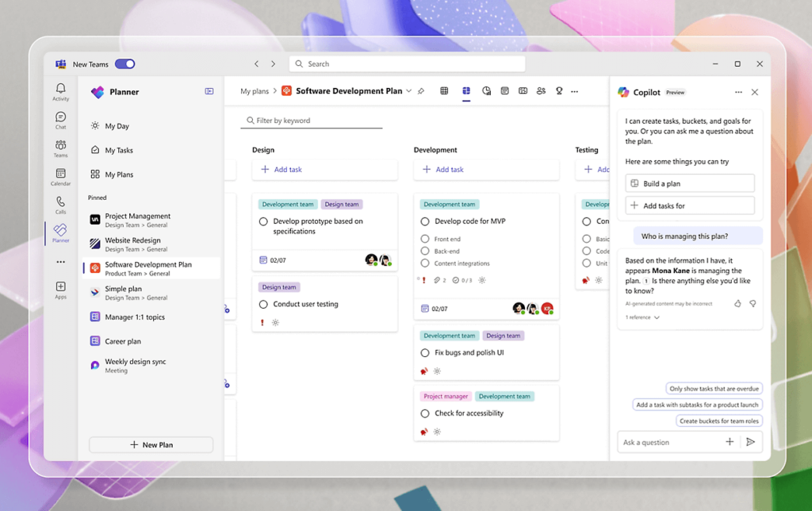Open more plan options ellipsis
This screenshot has width=812, height=511.
pyautogui.click(x=574, y=91)
